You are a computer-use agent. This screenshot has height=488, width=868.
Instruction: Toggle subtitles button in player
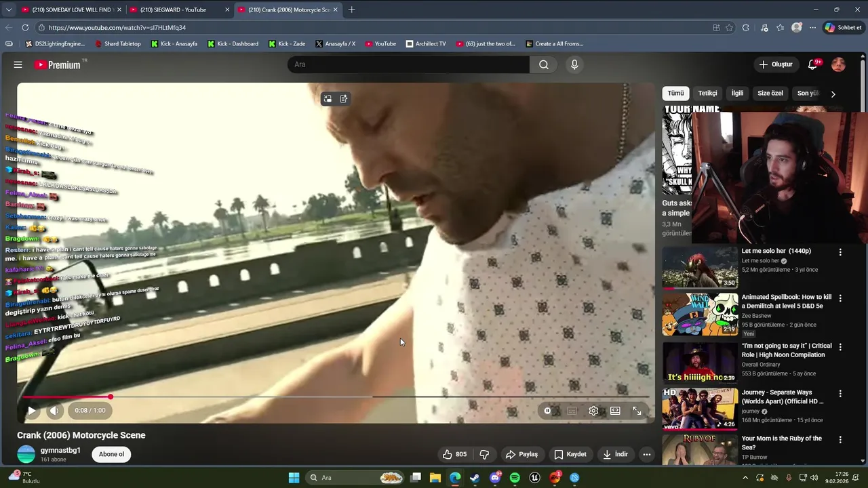(x=572, y=411)
